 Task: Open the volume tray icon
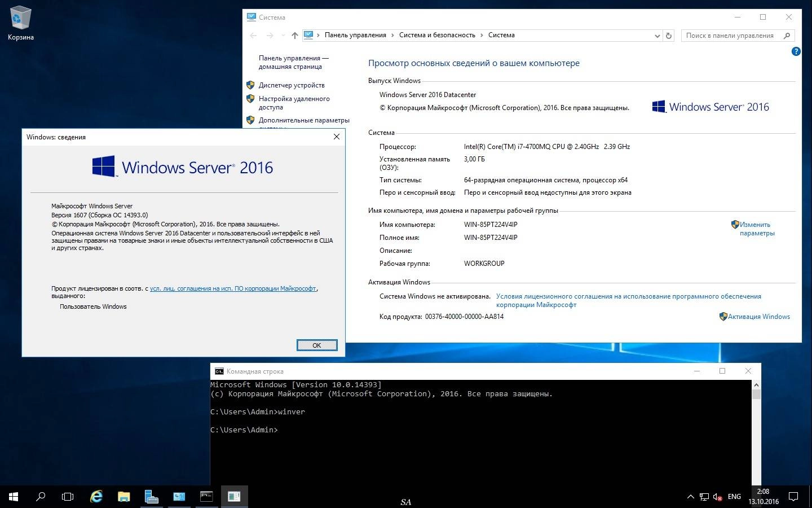(718, 497)
